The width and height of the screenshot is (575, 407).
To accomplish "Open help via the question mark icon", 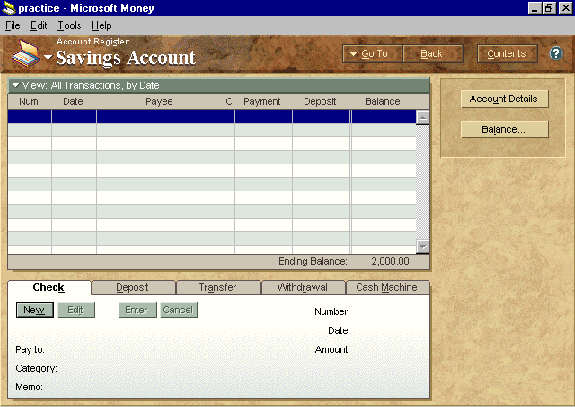I will [x=556, y=54].
